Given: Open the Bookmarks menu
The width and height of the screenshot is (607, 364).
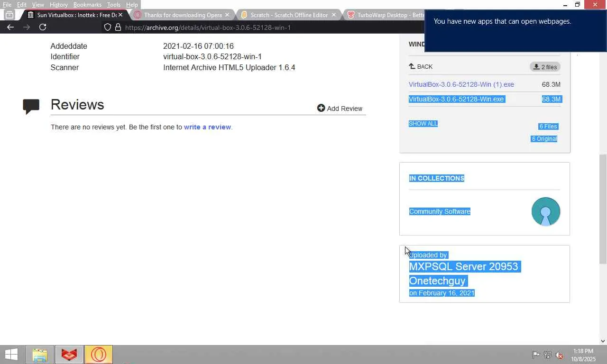Looking at the screenshot, I should pyautogui.click(x=87, y=5).
